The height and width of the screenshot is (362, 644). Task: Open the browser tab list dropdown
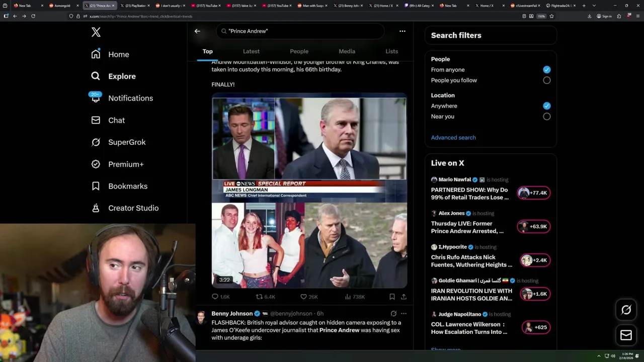point(594,6)
